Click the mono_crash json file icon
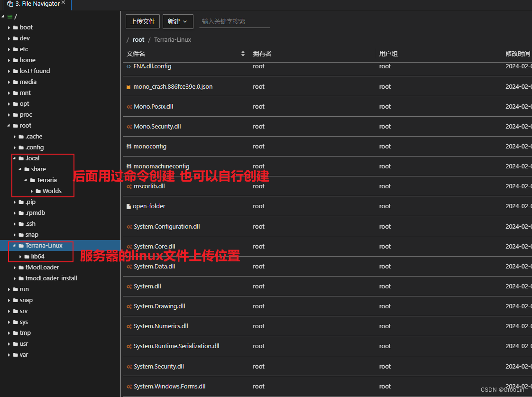532x397 pixels. 128,87
